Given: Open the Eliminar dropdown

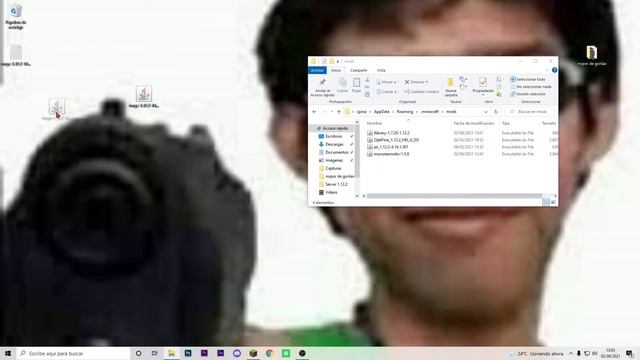Looking at the screenshot, I should tap(416, 82).
